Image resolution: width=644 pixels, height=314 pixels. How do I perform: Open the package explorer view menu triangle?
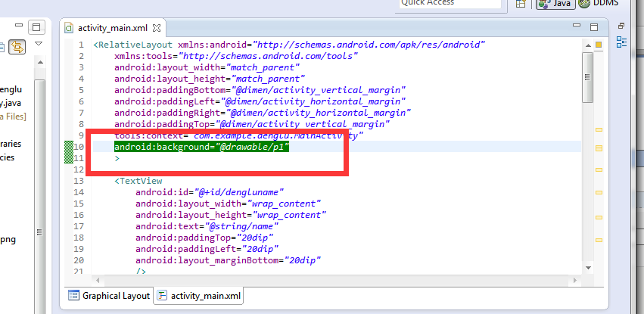tap(39, 44)
